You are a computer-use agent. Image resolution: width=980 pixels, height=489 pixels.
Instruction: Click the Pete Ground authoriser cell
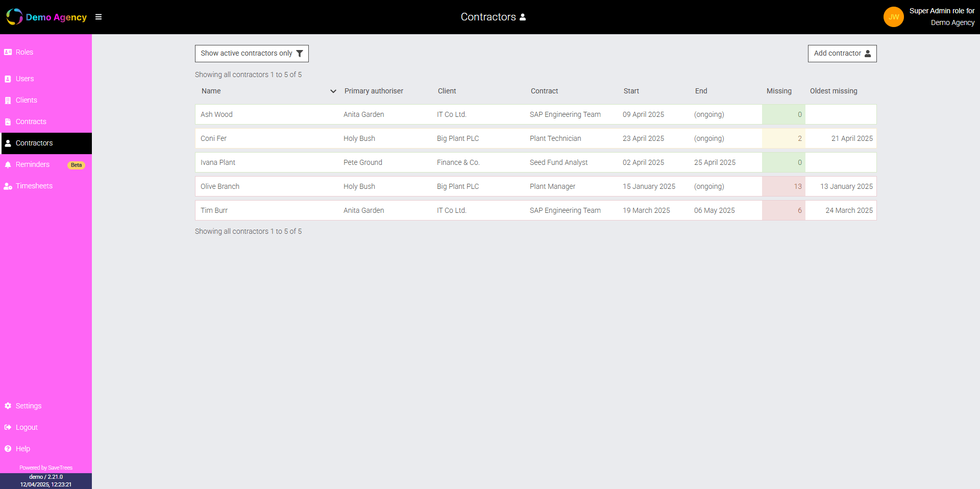(363, 162)
